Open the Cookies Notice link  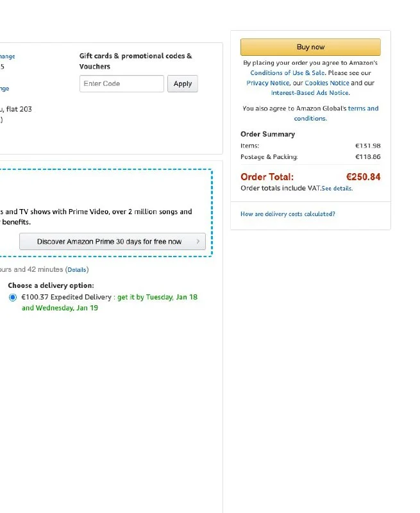click(327, 83)
